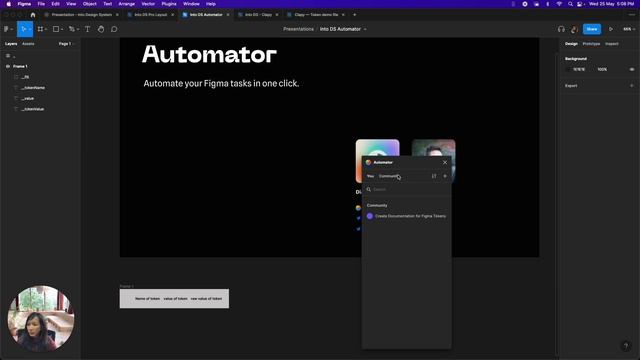Click the background color swatch
The image size is (640, 360).
pos(568,69)
